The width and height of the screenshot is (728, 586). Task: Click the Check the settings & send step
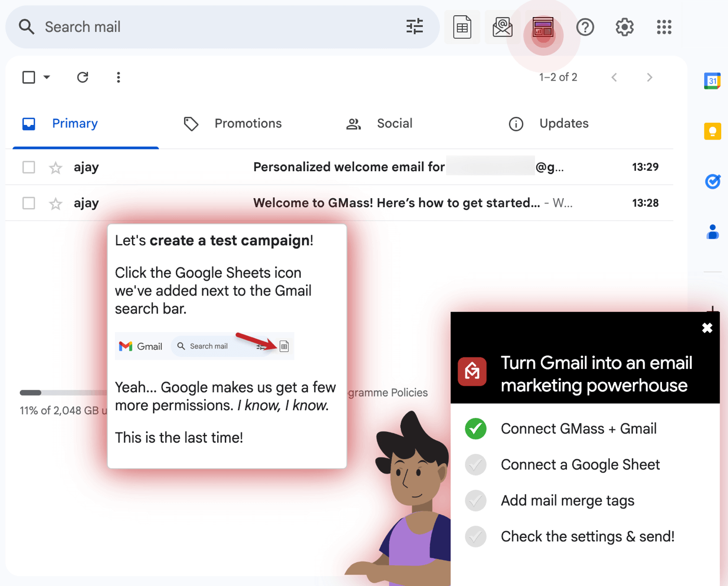(588, 537)
